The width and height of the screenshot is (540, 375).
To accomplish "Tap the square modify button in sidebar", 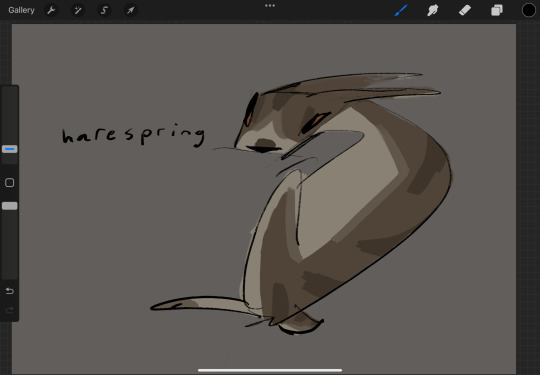I will [10, 183].
